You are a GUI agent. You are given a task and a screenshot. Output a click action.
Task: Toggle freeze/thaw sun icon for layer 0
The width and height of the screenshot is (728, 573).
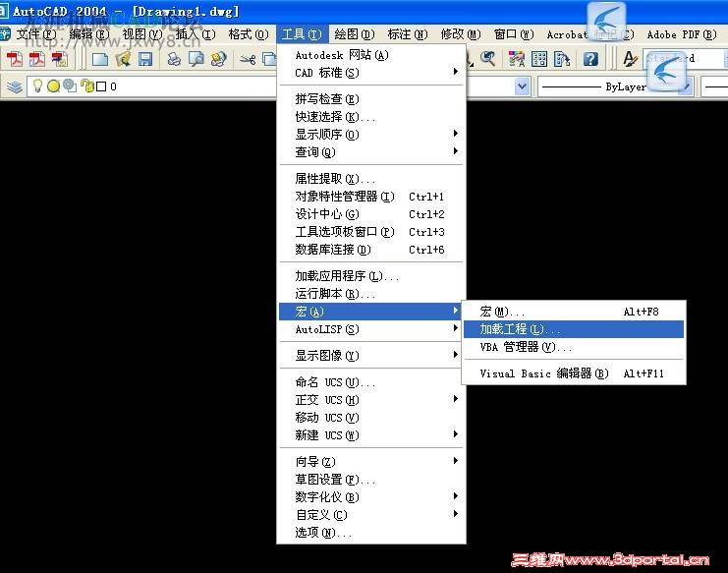[x=53, y=86]
